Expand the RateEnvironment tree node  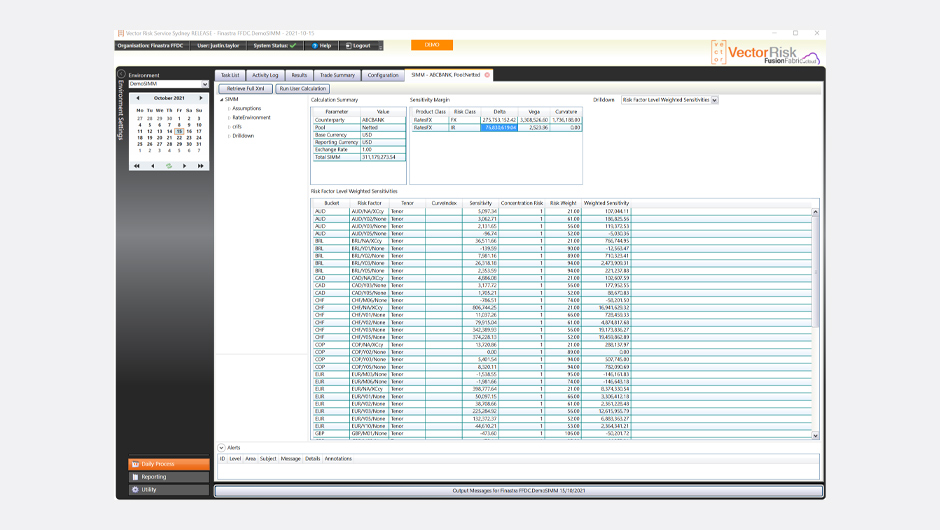(x=229, y=118)
